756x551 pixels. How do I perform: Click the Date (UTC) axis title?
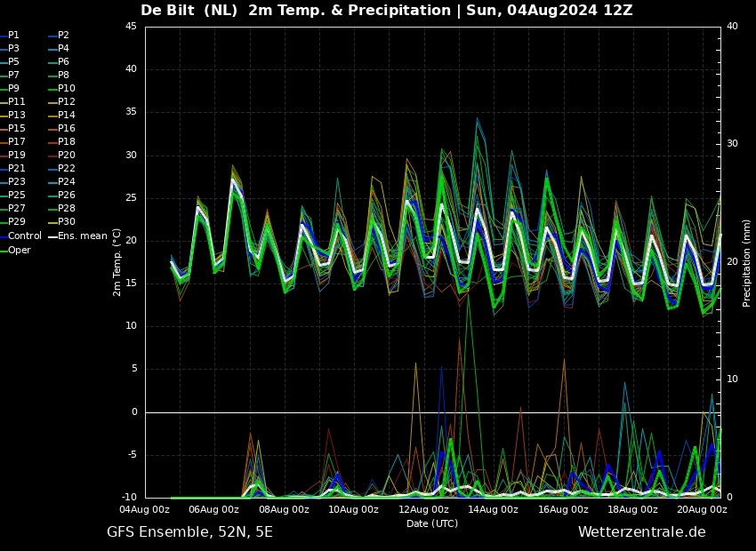point(432,523)
